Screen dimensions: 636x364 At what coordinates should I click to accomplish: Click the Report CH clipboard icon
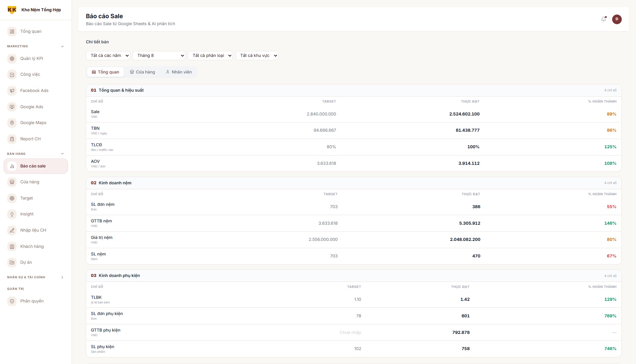coord(12,139)
